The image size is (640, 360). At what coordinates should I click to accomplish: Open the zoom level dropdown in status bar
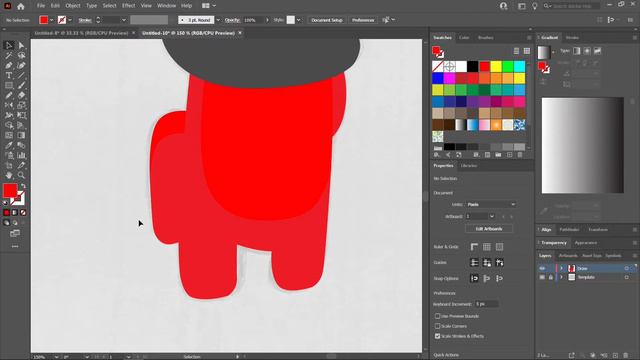coord(56,357)
